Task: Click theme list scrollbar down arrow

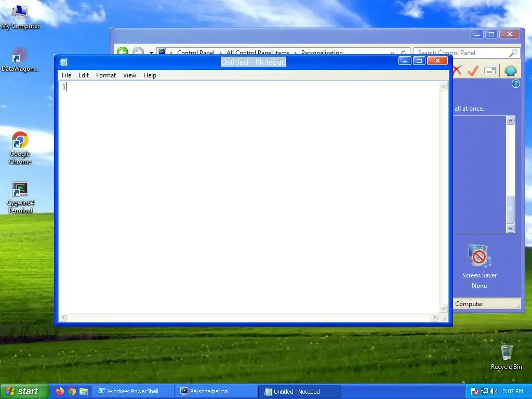Action: pyautogui.click(x=510, y=229)
